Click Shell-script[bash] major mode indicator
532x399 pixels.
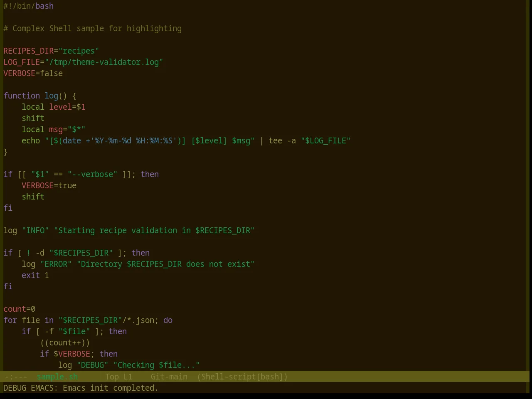tap(242, 377)
